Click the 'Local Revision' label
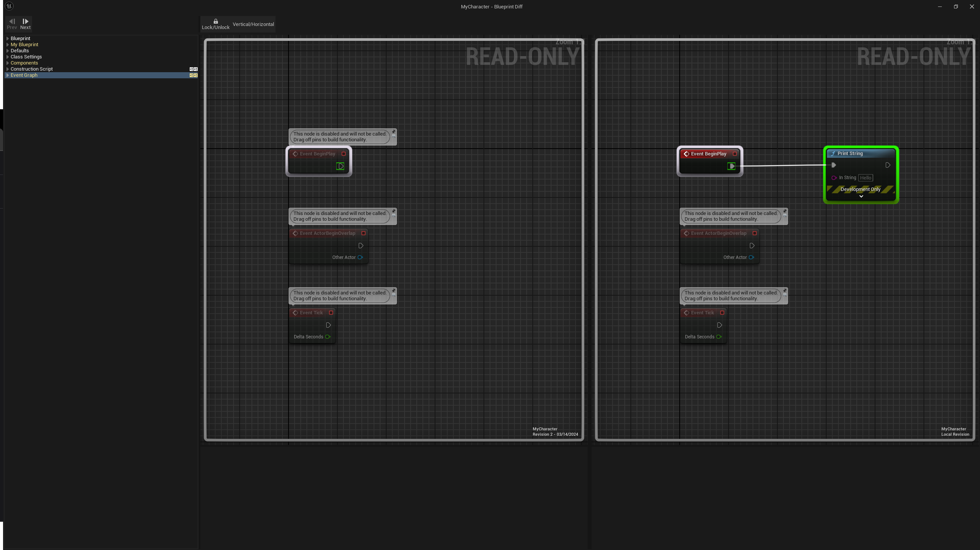 coord(955,434)
